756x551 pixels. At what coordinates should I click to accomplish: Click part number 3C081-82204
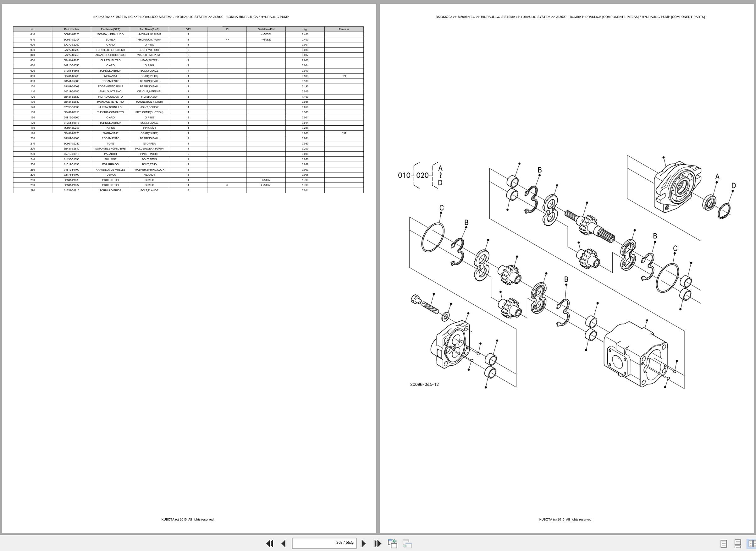pos(71,40)
